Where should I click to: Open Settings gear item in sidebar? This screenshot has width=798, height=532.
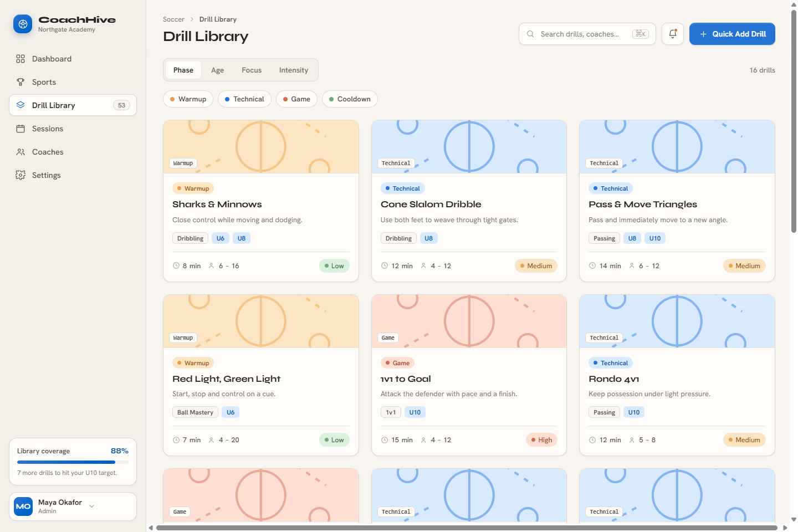(x=73, y=175)
